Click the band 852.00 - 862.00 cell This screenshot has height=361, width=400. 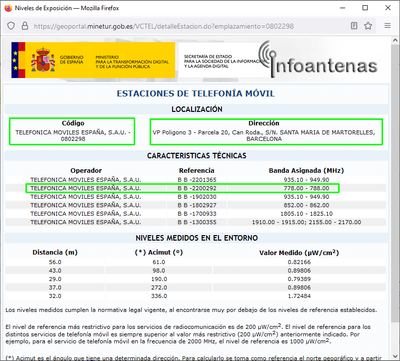(x=306, y=205)
